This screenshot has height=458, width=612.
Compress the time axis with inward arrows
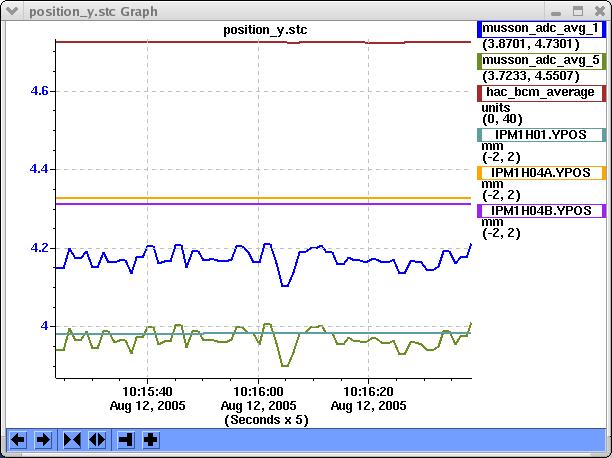tap(72, 440)
